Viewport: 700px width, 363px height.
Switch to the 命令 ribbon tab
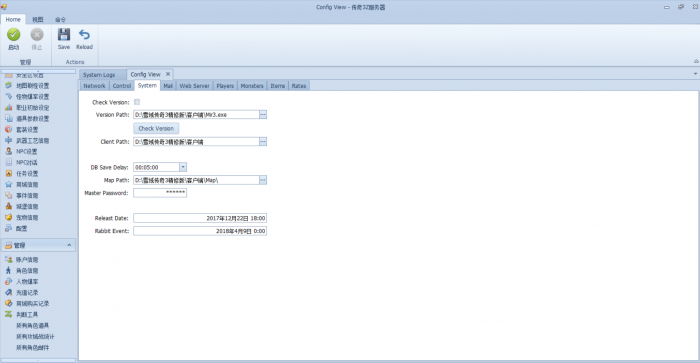[x=60, y=20]
